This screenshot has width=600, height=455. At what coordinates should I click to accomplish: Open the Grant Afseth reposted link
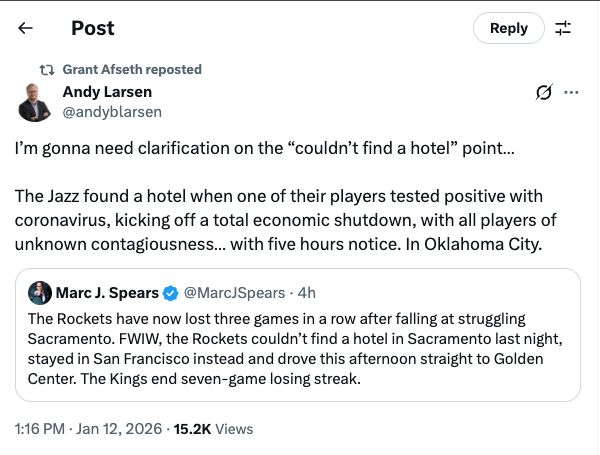point(132,70)
